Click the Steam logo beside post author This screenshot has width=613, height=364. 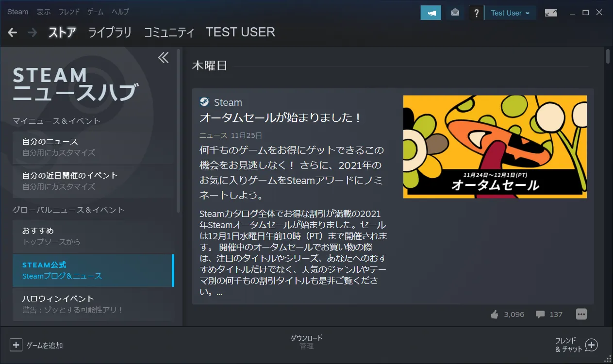click(204, 102)
